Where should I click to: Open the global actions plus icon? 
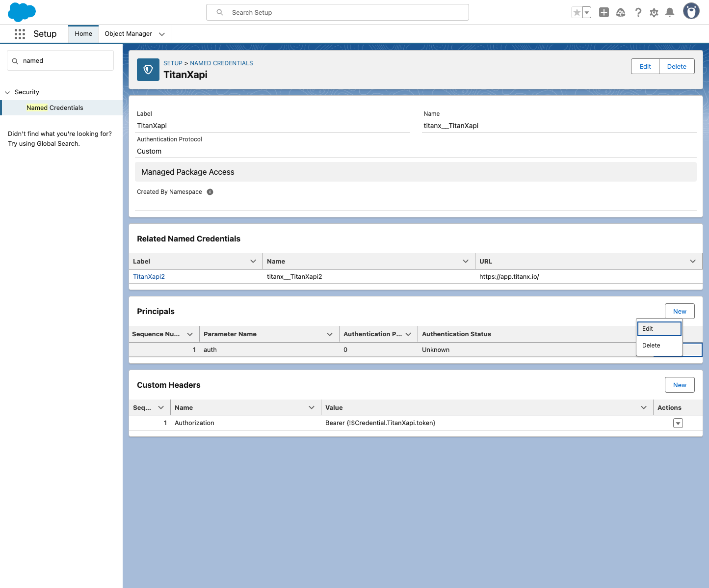[604, 13]
